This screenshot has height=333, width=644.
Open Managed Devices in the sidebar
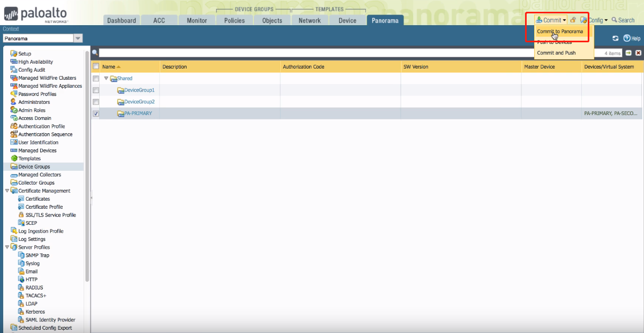[37, 150]
